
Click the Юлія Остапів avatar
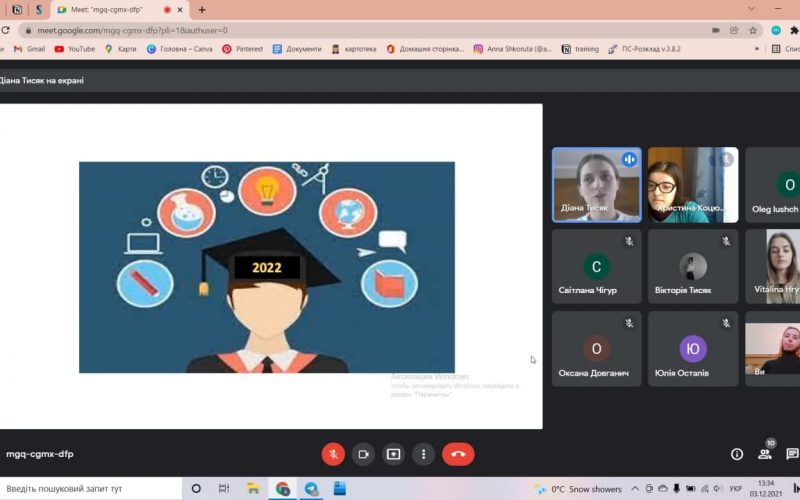pos(693,348)
